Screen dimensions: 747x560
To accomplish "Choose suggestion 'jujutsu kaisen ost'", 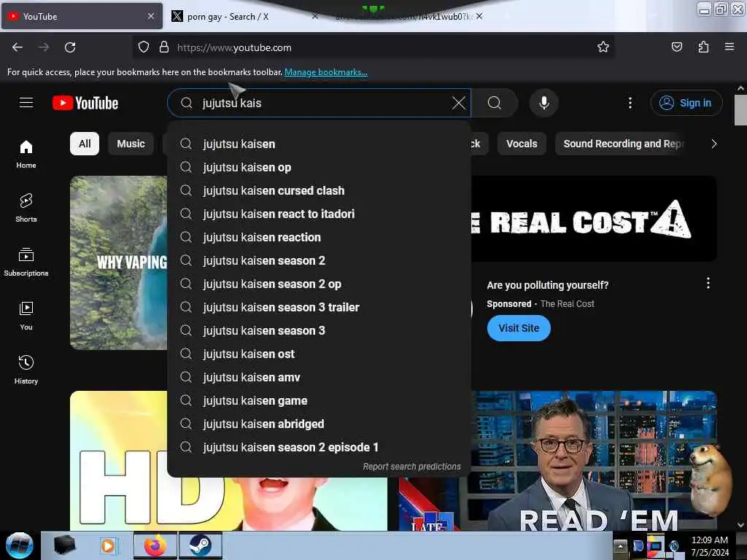I will 320,354.
